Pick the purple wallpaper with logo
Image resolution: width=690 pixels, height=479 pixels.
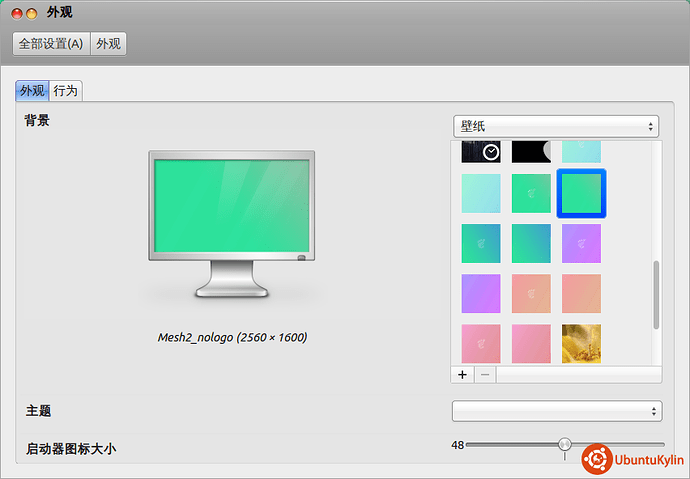click(581, 243)
